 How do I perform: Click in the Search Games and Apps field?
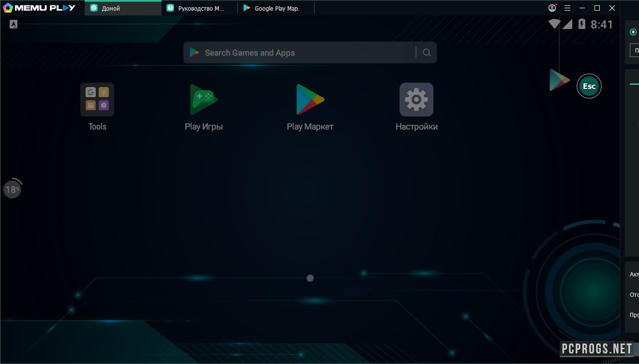[310, 53]
